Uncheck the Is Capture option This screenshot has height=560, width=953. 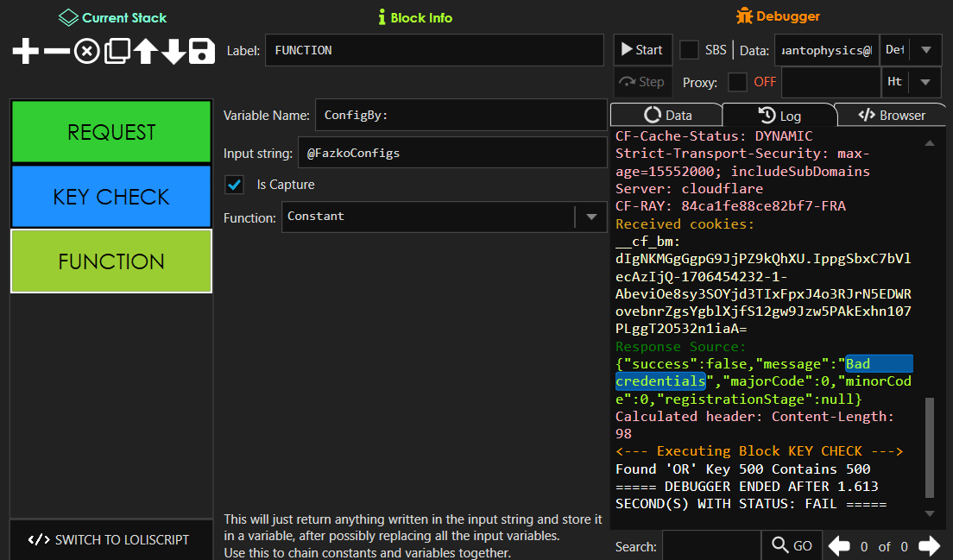click(234, 184)
